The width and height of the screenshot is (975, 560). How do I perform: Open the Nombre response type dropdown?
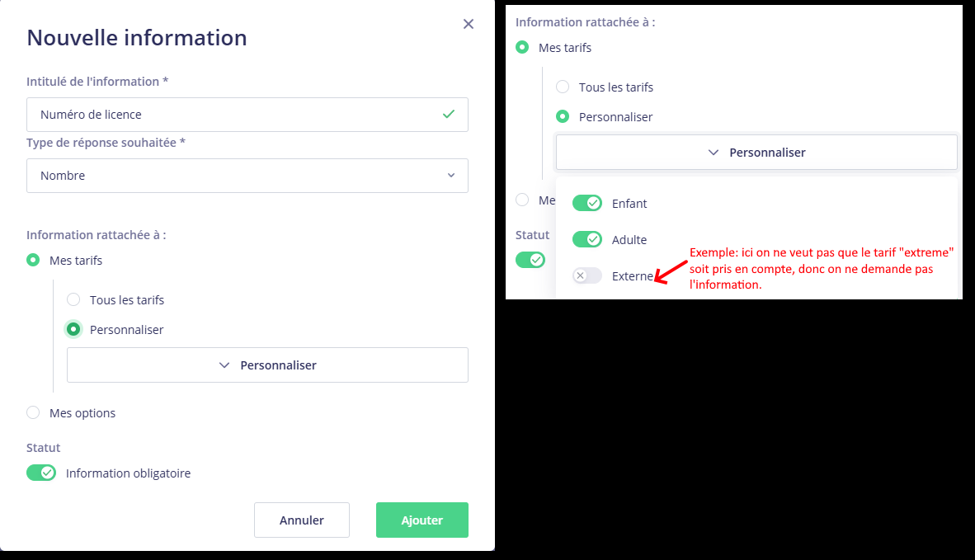pyautogui.click(x=247, y=176)
